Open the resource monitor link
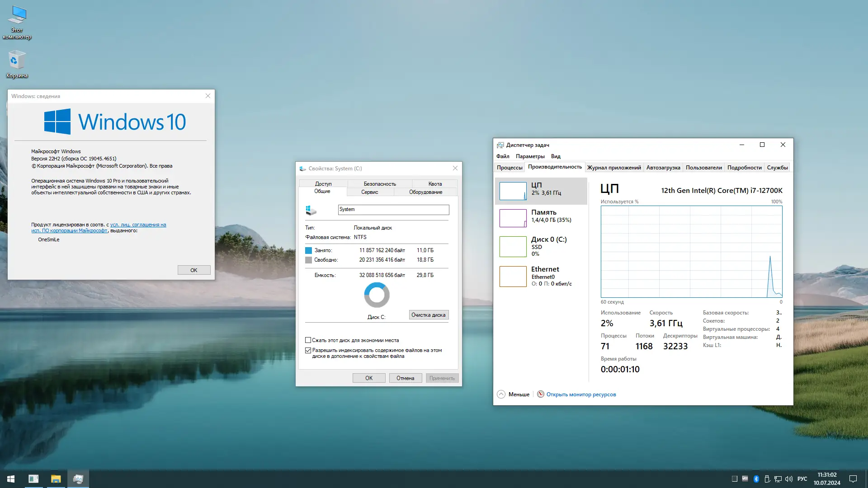 tap(581, 394)
